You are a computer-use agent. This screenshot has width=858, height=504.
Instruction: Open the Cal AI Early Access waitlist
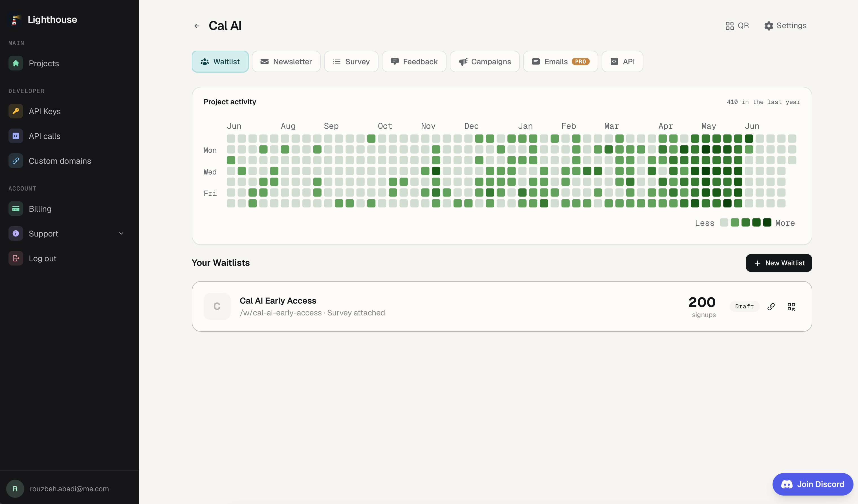tap(502, 306)
